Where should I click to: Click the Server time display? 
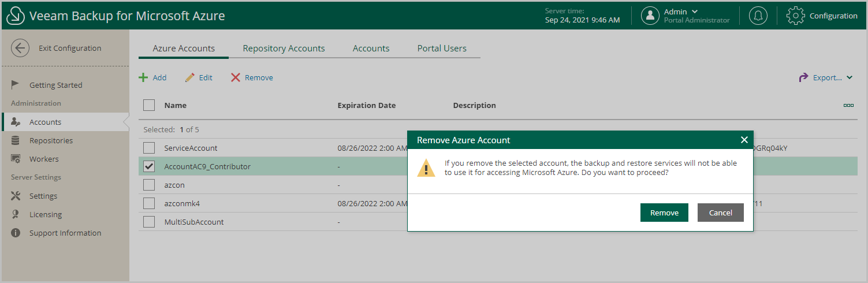[x=582, y=16]
